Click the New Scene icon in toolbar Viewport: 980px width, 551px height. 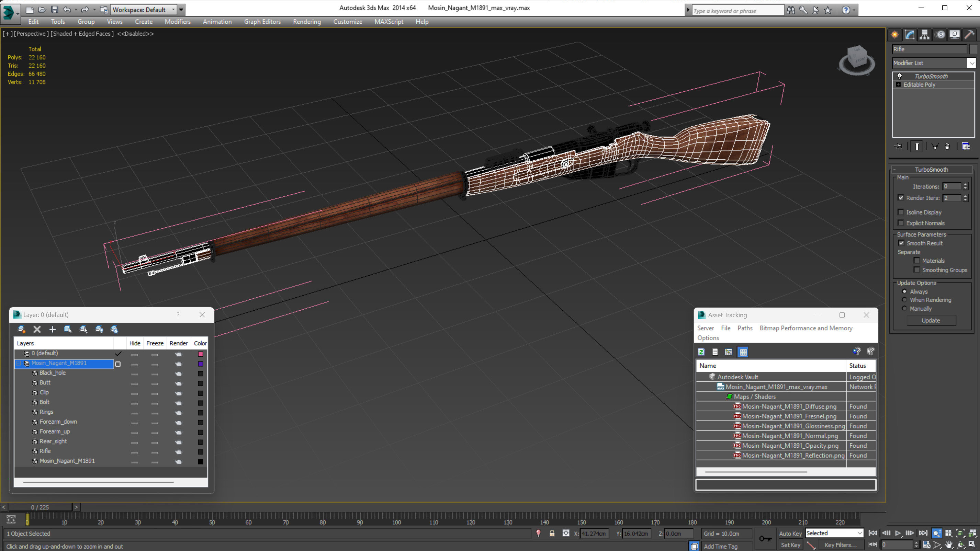pyautogui.click(x=30, y=10)
